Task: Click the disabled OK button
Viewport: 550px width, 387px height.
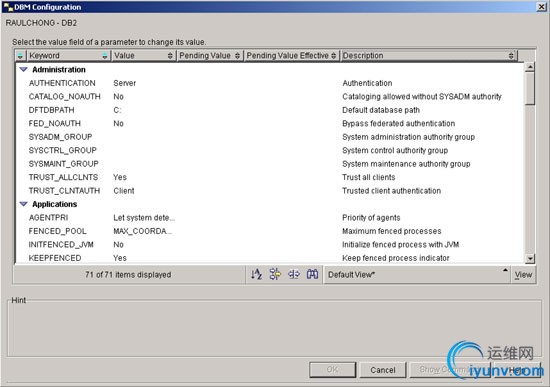Action: 332,369
